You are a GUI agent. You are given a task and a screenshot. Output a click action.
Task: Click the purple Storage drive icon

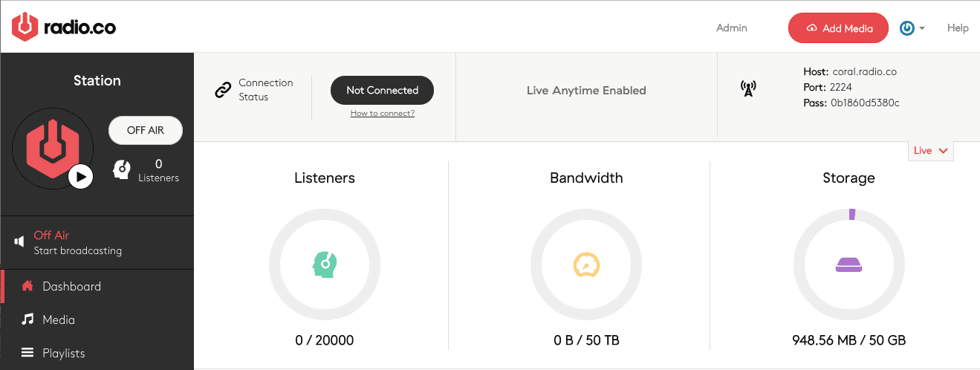click(x=848, y=264)
